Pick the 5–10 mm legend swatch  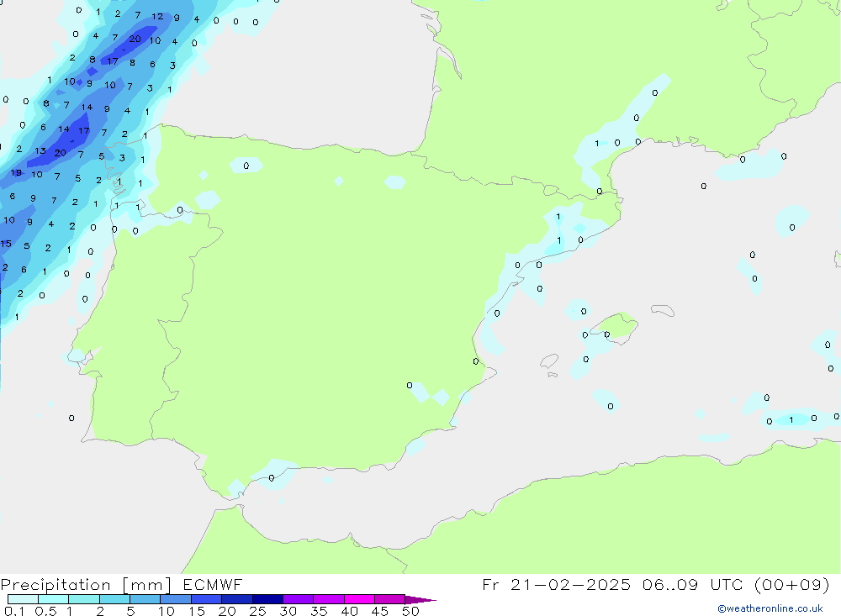pos(145,599)
